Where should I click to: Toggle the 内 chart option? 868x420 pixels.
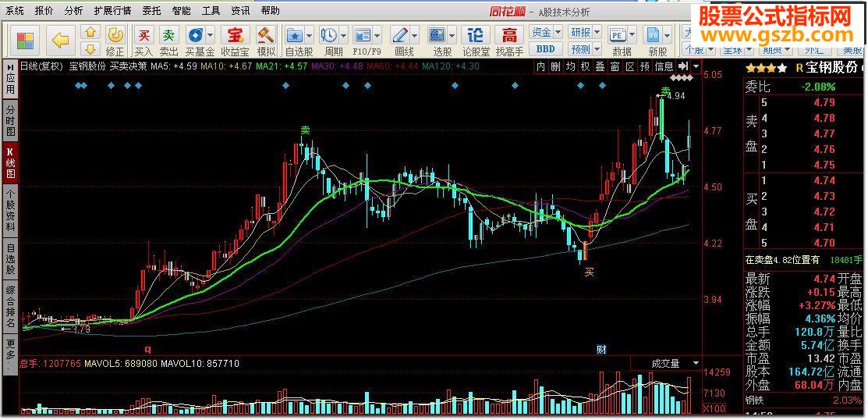pos(540,67)
